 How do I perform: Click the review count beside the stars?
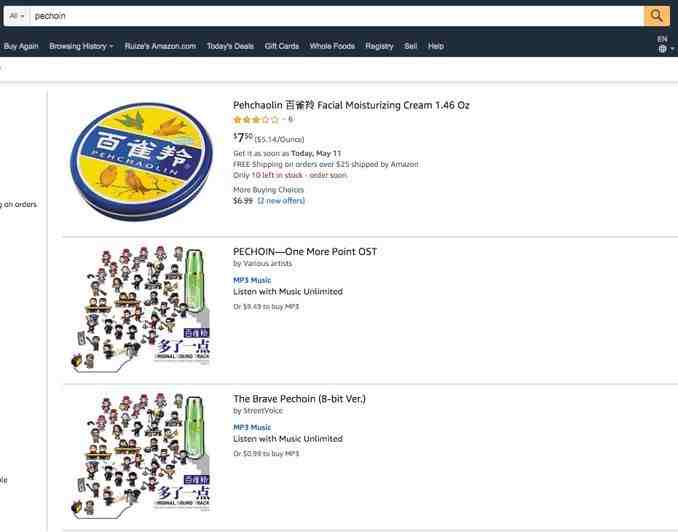[291, 120]
